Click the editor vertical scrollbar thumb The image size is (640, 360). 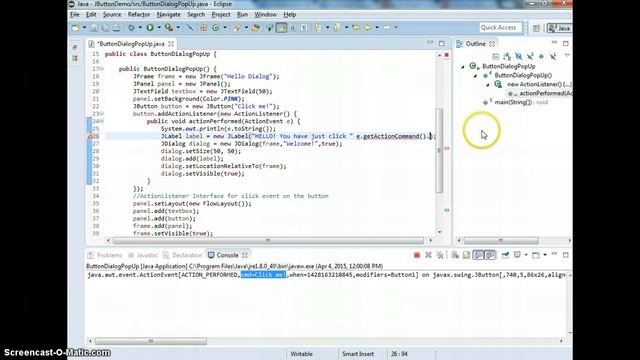(439, 150)
